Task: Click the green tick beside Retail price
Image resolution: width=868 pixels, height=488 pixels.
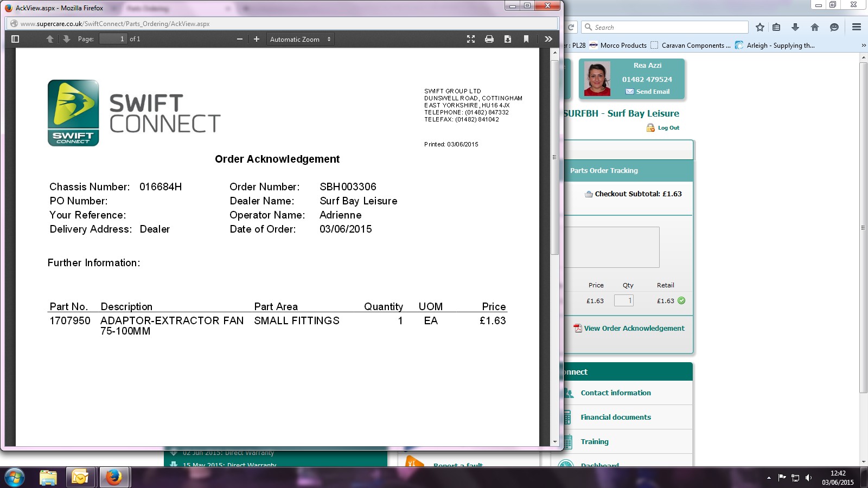Action: (x=681, y=300)
